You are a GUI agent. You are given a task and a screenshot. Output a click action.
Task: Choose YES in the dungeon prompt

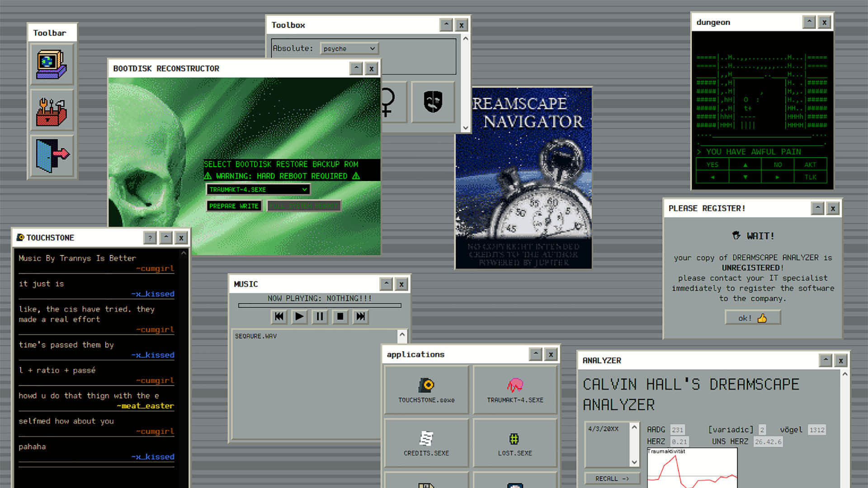(x=712, y=164)
